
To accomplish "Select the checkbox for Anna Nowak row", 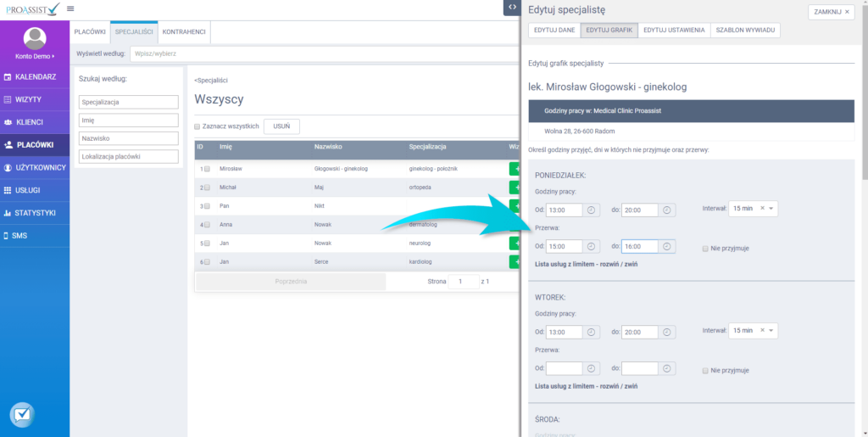I will tap(206, 225).
